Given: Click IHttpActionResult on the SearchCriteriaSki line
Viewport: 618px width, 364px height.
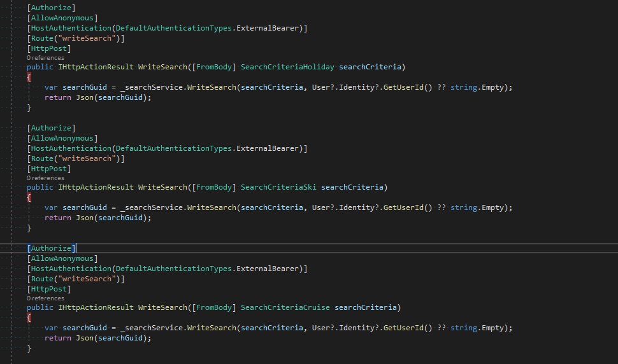Looking at the screenshot, I should pos(96,187).
